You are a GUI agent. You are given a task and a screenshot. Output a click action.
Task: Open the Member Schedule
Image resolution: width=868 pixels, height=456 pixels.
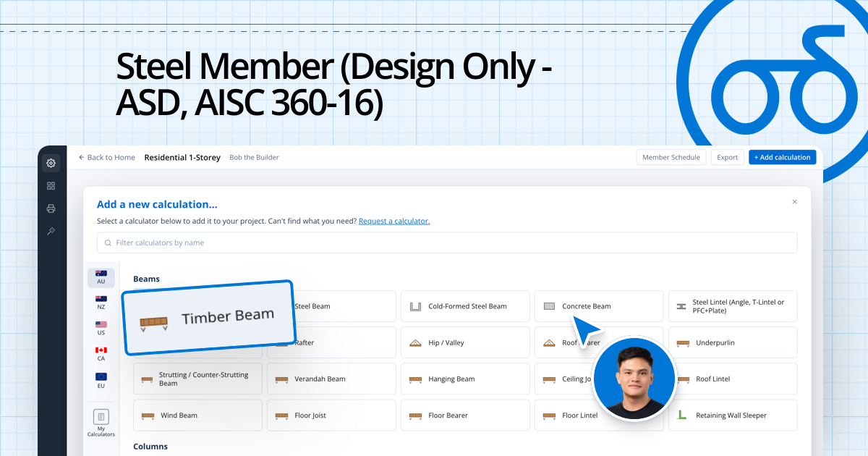pos(671,157)
